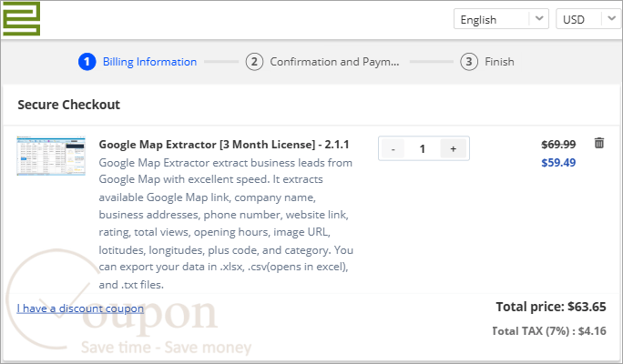Increase quantity with the plus button

coord(453,149)
